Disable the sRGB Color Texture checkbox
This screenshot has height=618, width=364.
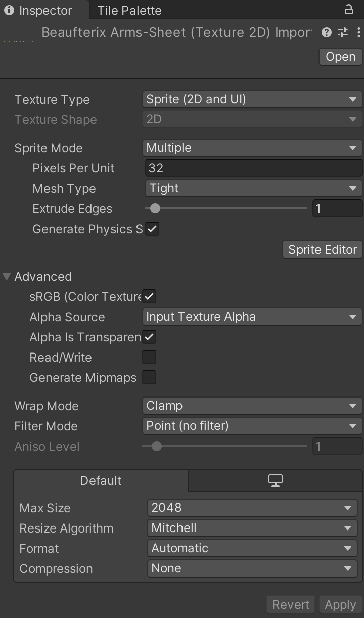(x=149, y=296)
